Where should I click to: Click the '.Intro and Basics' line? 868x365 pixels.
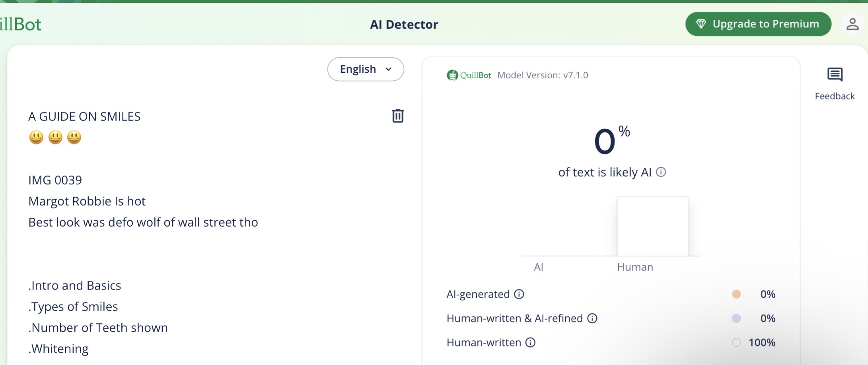coord(75,285)
